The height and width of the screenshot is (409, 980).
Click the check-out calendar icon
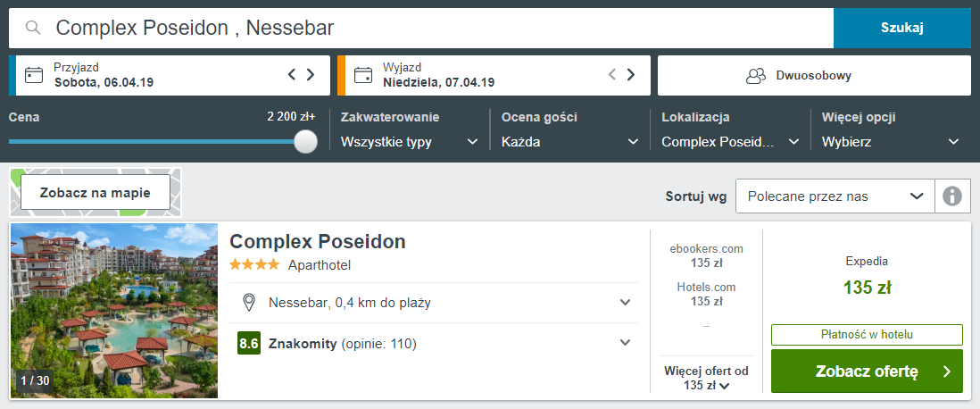click(x=364, y=75)
